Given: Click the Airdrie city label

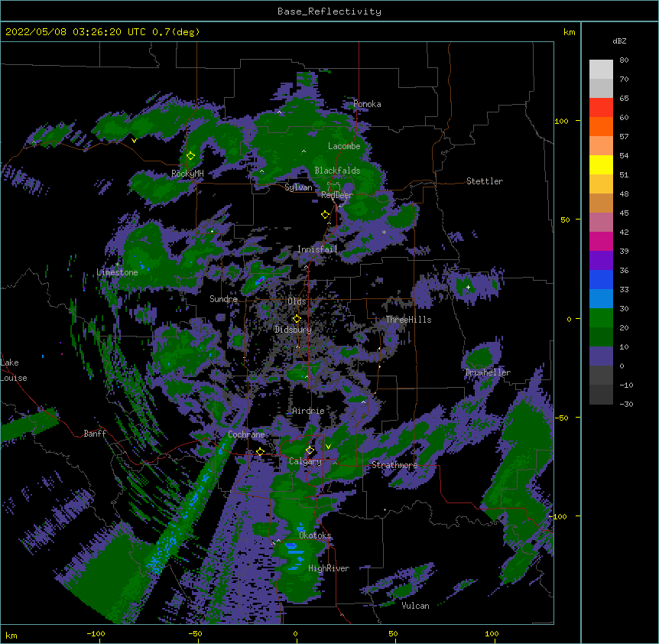Looking at the screenshot, I should 308,411.
